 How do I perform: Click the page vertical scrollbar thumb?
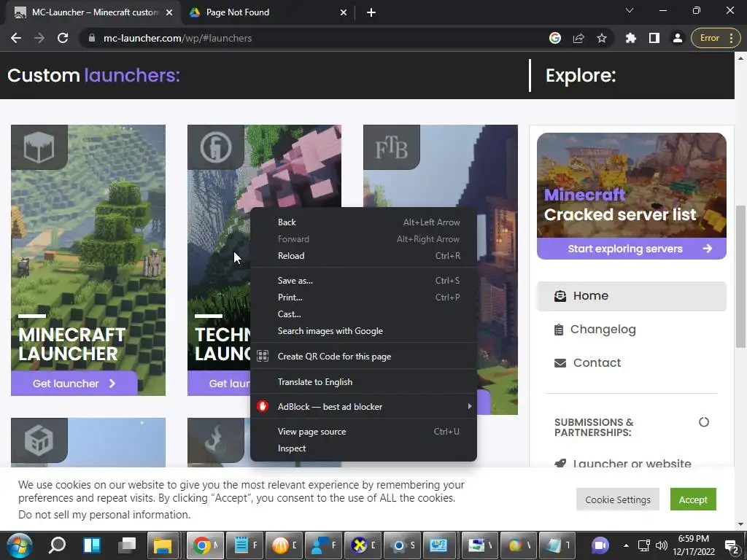[x=740, y=276]
